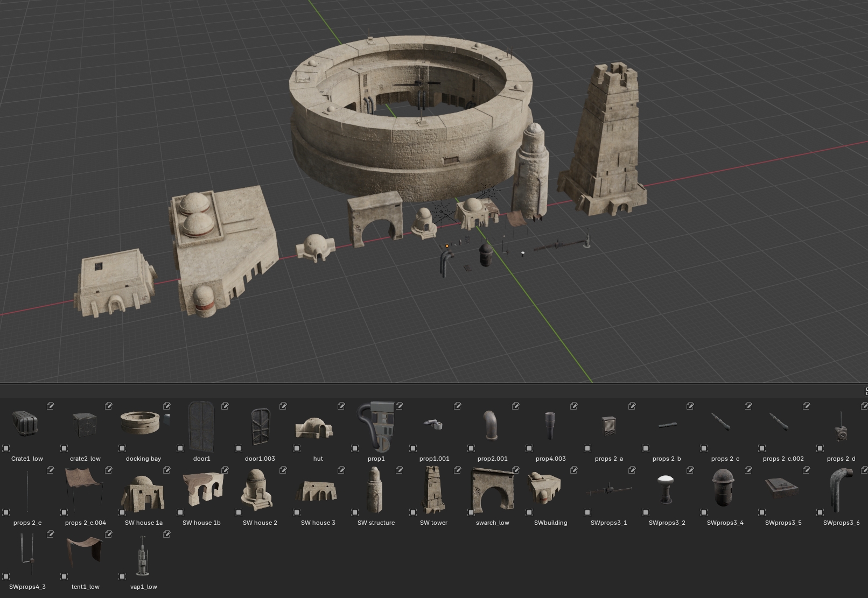Click the 'SW house 1a' label
Screen dimensions: 868x598
point(143,523)
